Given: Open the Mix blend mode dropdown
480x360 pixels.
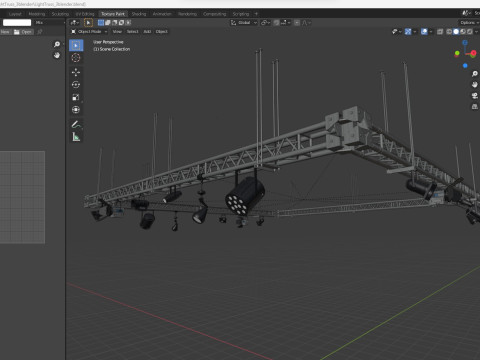Looking at the screenshot, I should 49,23.
